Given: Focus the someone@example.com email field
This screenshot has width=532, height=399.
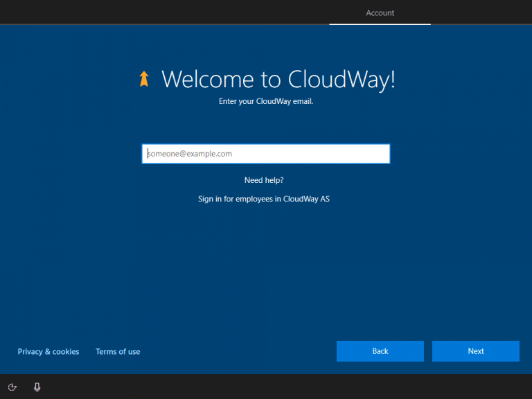Looking at the screenshot, I should click(x=266, y=154).
